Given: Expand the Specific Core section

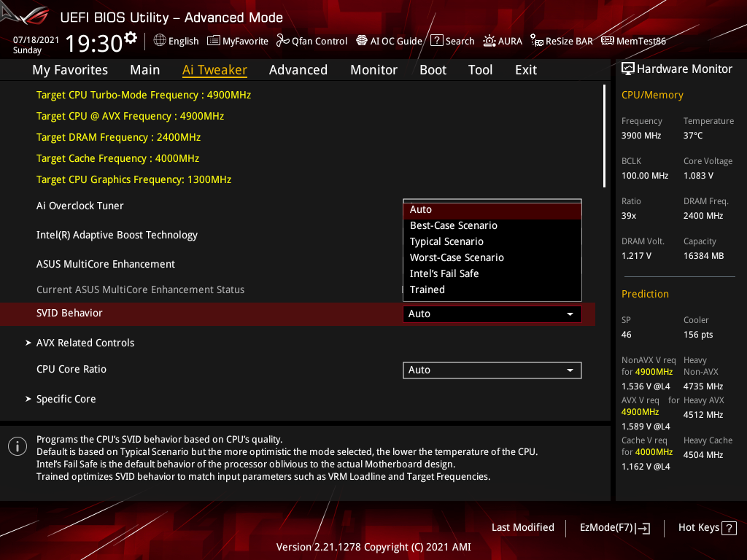Looking at the screenshot, I should point(66,399).
